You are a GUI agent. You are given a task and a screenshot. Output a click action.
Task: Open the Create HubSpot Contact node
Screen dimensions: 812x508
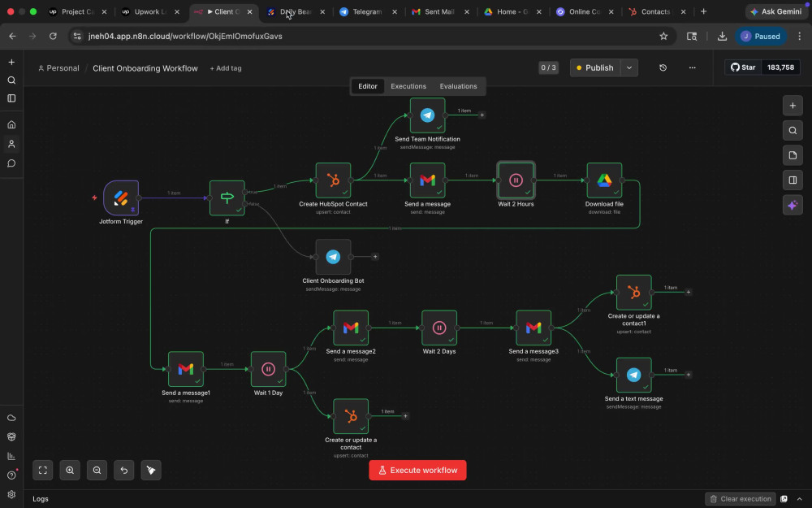(333, 180)
